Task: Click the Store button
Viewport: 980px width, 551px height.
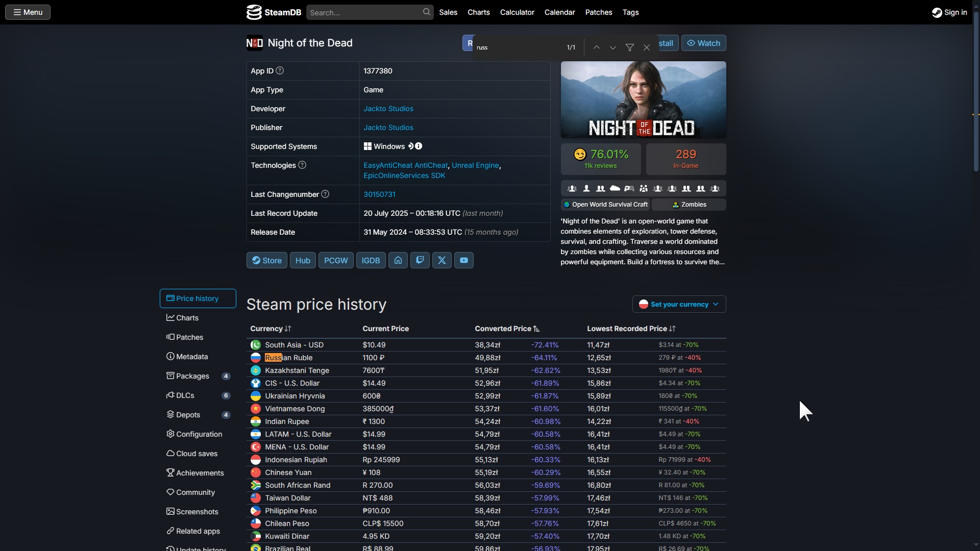Action: coord(266,260)
